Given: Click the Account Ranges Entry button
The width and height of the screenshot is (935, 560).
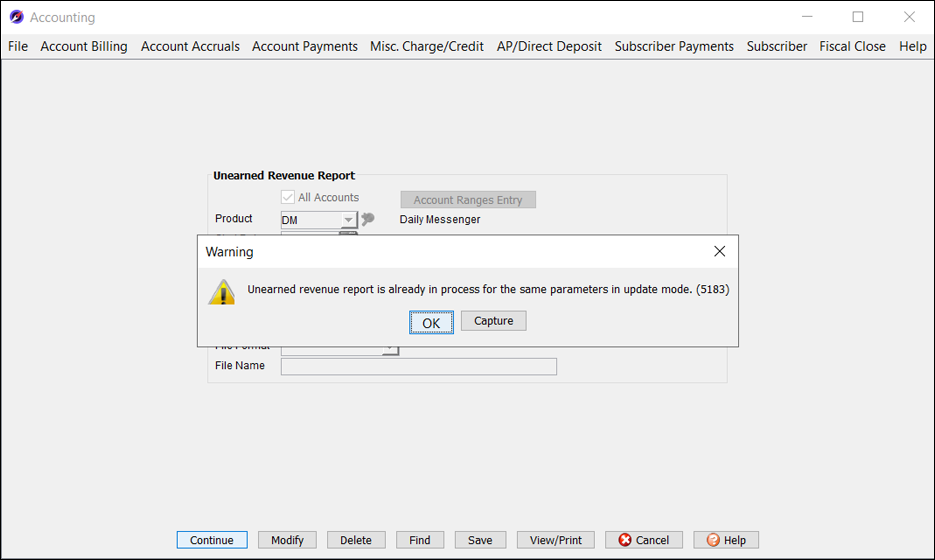Looking at the screenshot, I should click(x=468, y=200).
